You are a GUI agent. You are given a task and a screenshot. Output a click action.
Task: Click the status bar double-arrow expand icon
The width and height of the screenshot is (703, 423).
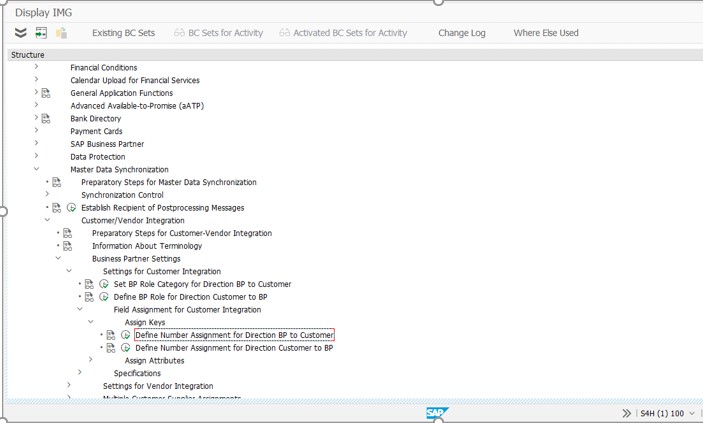coord(626,413)
